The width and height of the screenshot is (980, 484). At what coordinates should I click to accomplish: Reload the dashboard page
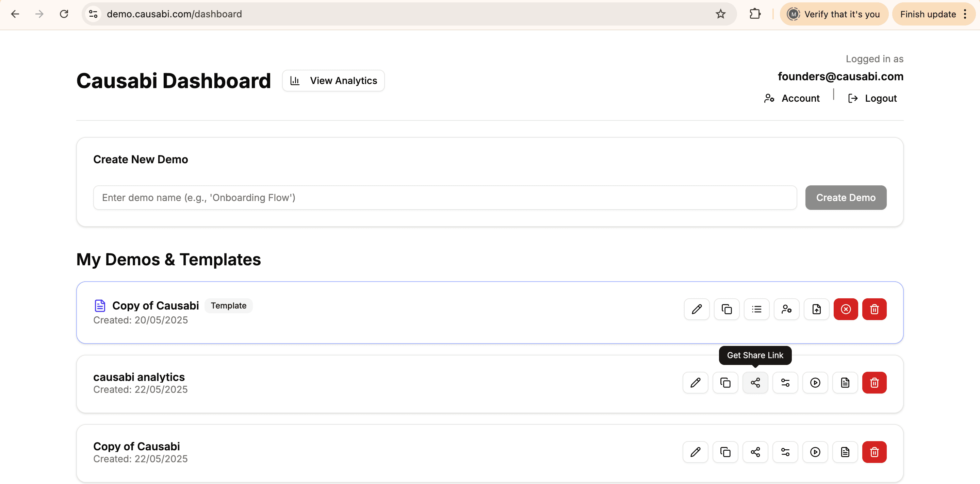[x=64, y=14]
